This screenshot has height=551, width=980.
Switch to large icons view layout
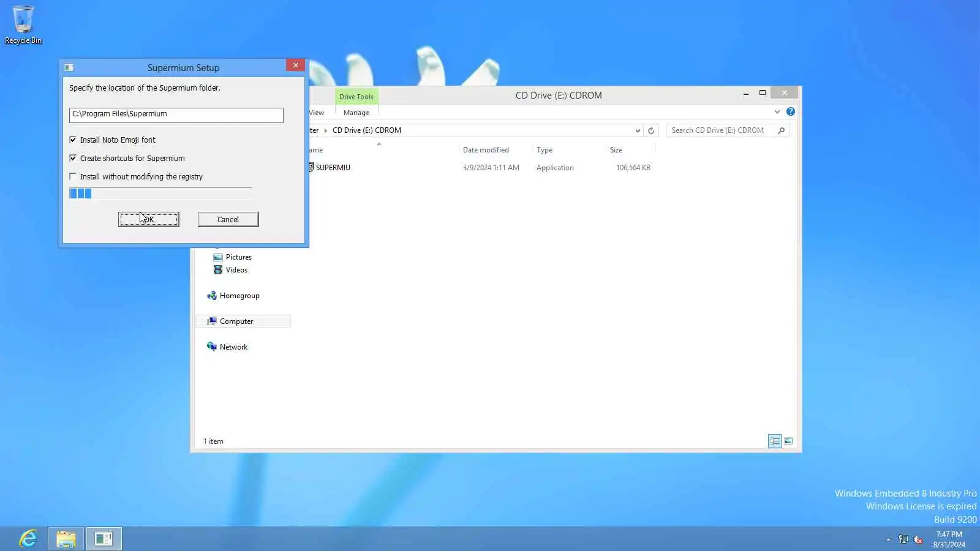788,441
